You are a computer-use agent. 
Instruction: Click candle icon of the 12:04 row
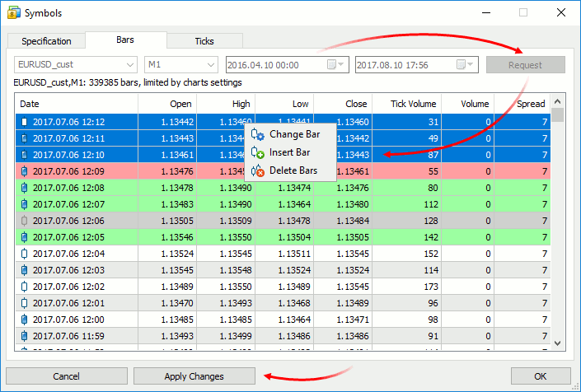point(25,254)
